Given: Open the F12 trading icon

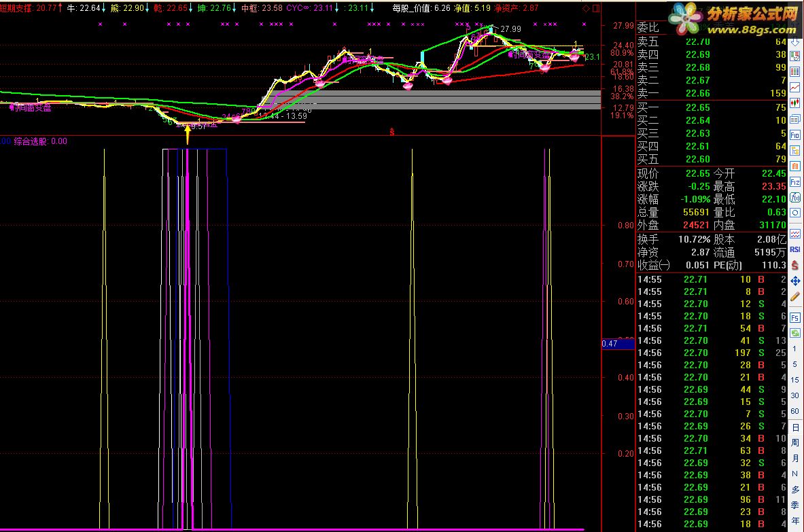Looking at the screenshot, I should (794, 182).
